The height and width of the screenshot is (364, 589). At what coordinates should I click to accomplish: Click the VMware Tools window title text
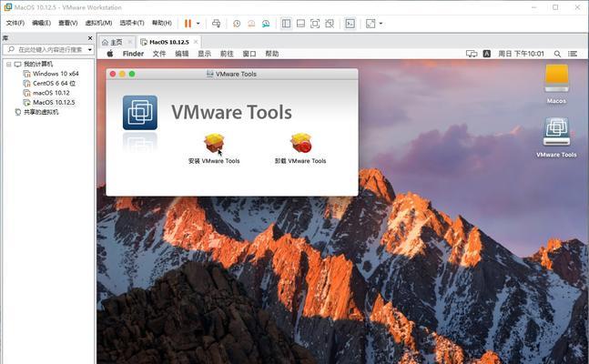pos(236,74)
